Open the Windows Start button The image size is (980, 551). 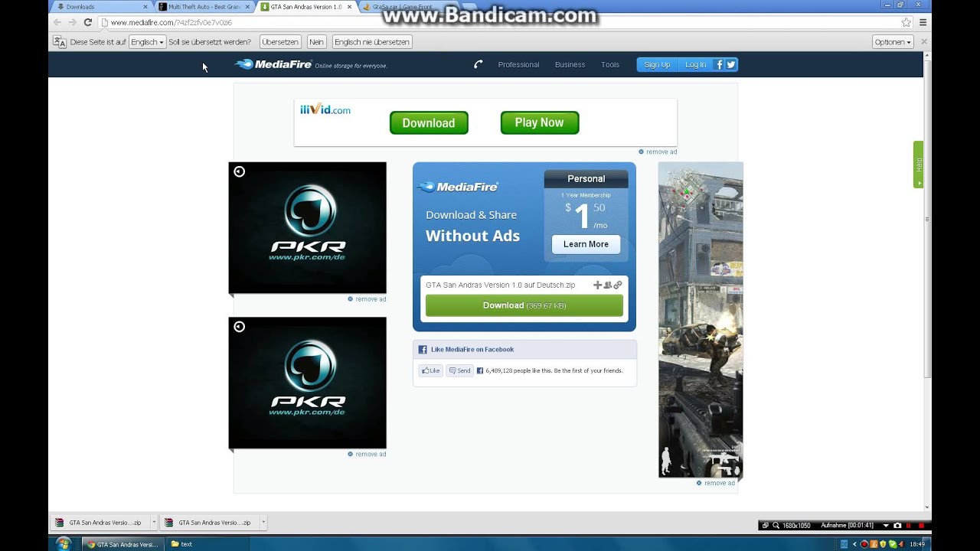pos(64,543)
